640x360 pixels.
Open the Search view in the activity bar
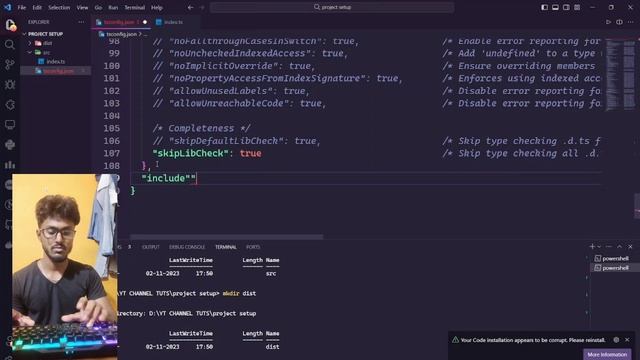[10, 44]
